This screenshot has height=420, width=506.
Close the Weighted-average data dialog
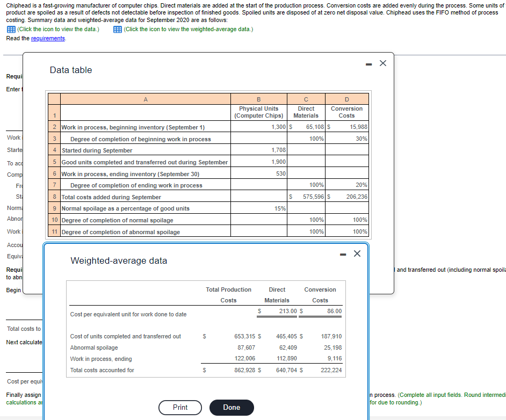point(357,253)
